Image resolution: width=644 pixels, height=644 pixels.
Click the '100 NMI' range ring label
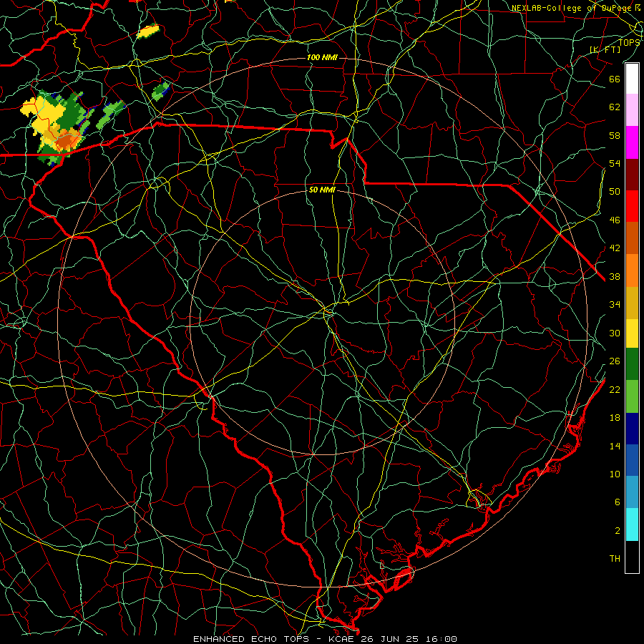321,57
